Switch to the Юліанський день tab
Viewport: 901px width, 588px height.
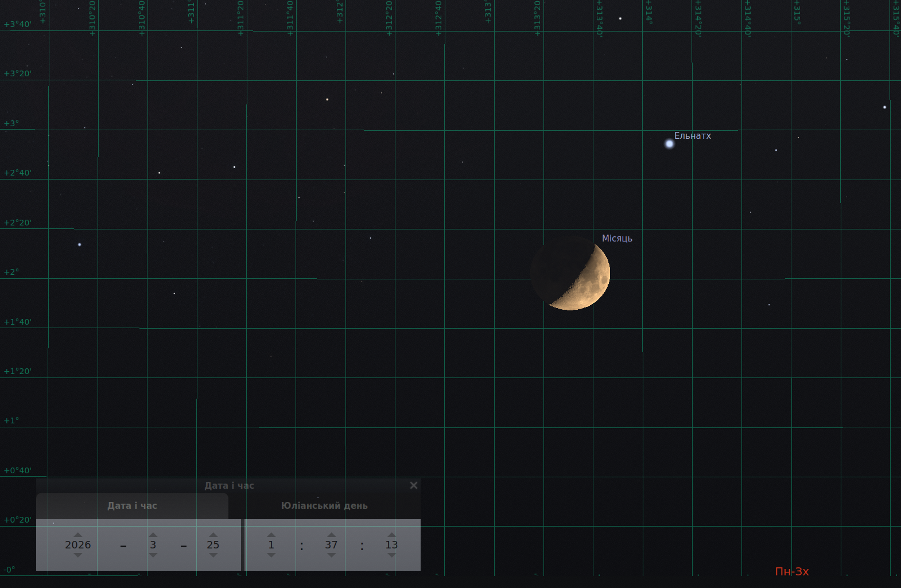click(x=324, y=506)
